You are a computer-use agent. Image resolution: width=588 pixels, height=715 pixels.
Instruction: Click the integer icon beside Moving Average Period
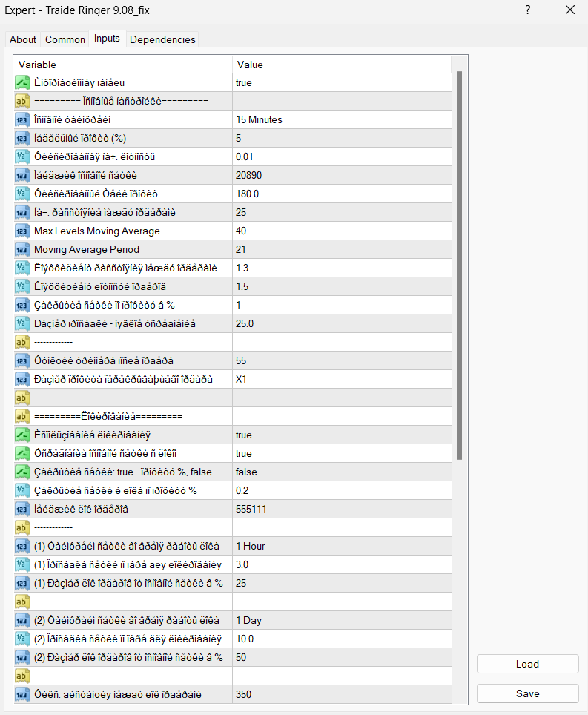point(22,249)
